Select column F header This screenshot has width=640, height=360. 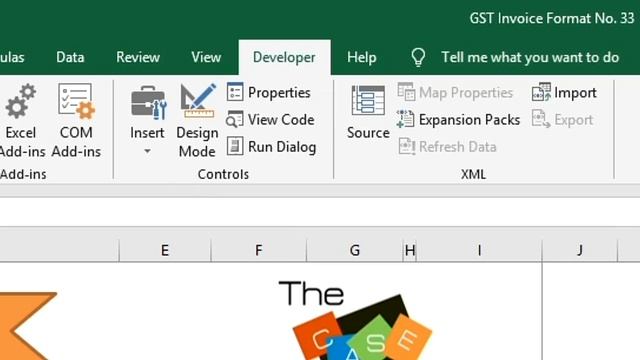[259, 250]
